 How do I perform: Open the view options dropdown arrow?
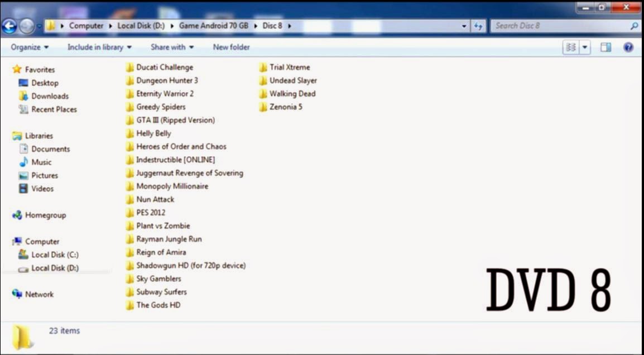(585, 47)
